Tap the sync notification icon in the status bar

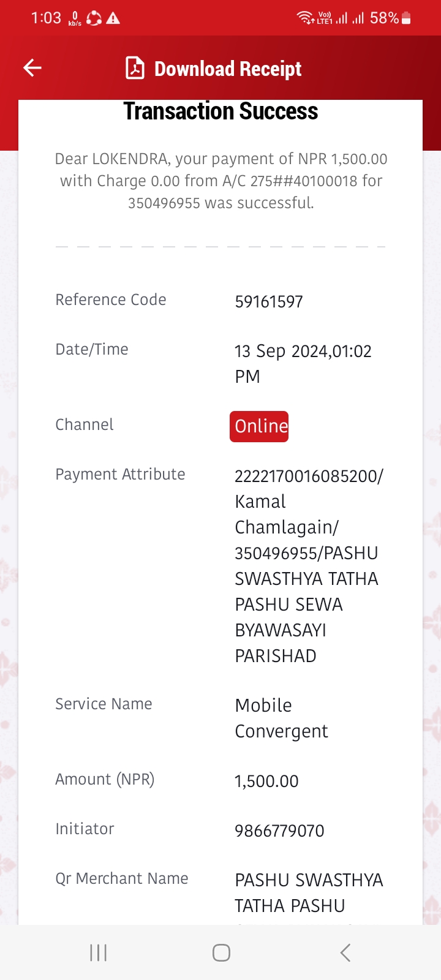click(x=94, y=18)
